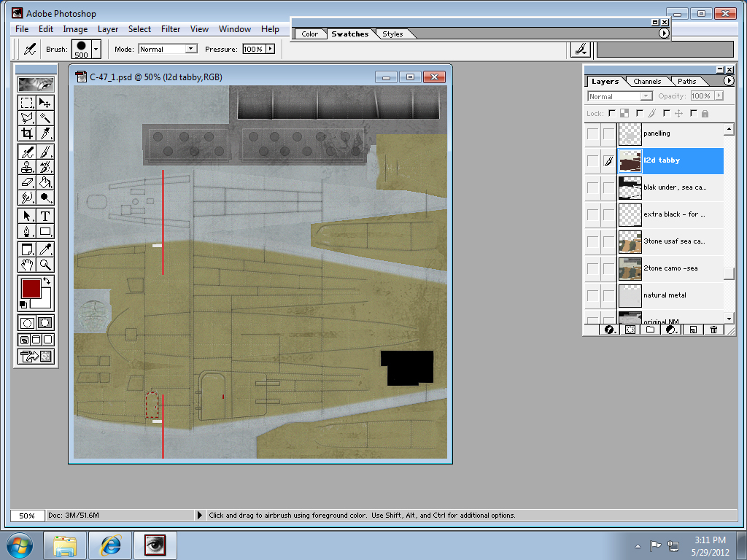
Task: Open the Pressure slider arrow
Action: 271,49
